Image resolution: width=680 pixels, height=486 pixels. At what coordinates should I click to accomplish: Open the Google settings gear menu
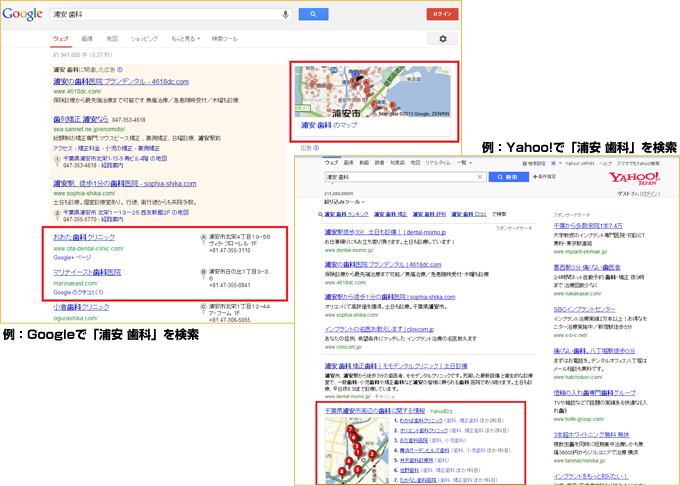(442, 39)
